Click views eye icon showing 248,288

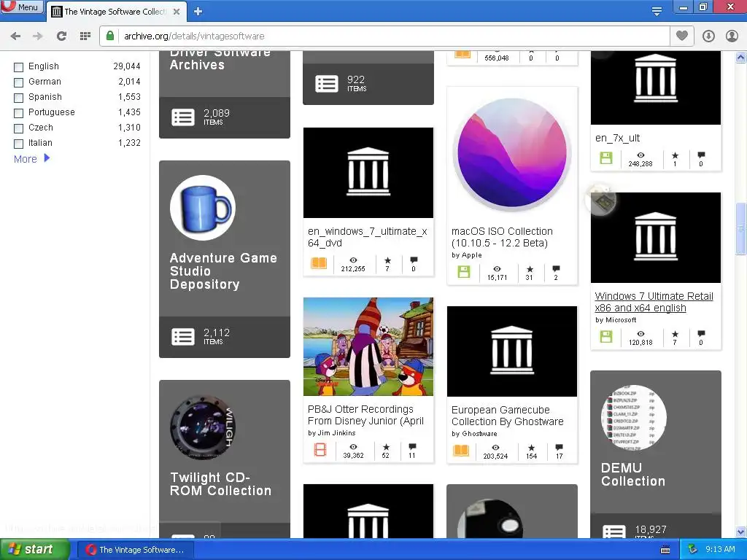(640, 155)
